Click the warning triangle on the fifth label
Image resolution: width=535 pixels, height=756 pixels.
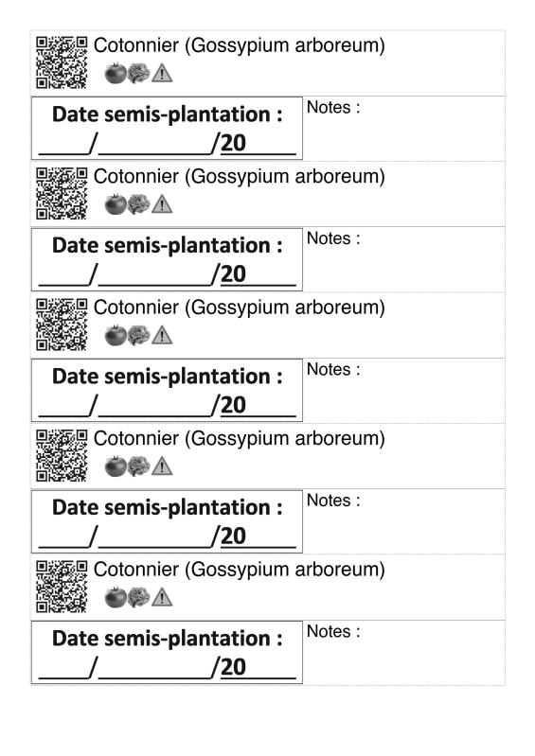point(162,597)
